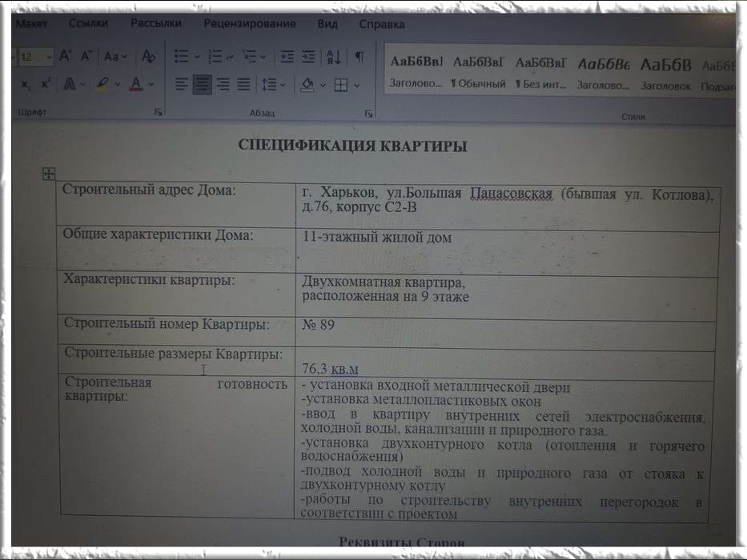The image size is (747, 560).
Task: Apply subscript formatting
Action: coord(26,84)
